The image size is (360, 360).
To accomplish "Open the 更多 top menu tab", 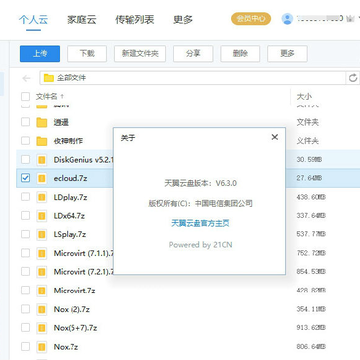I will tap(183, 19).
